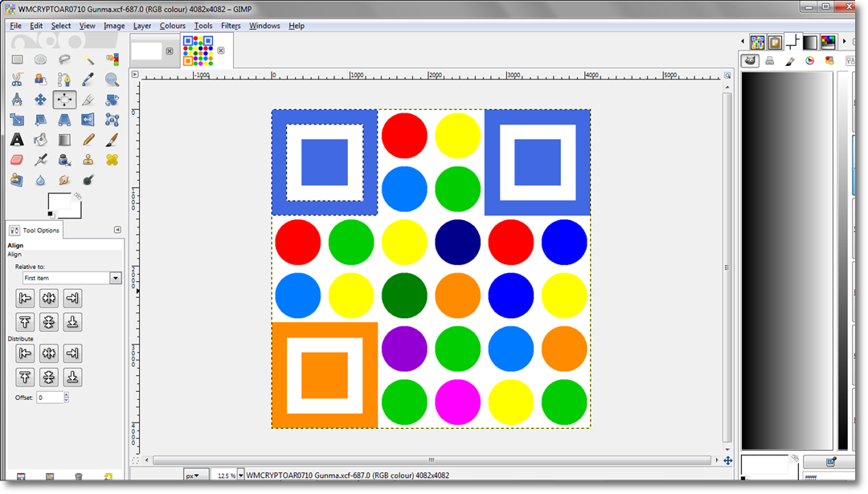
Task: Switch colour selector to colour Wheel mode
Action: [810, 61]
